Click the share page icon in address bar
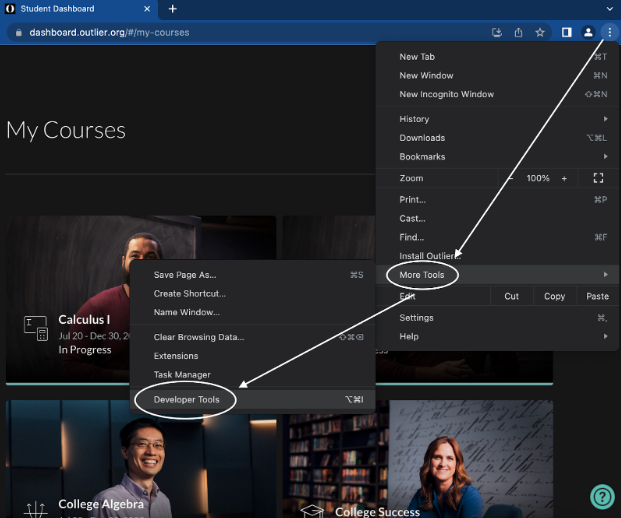The image size is (621, 518). 518,32
